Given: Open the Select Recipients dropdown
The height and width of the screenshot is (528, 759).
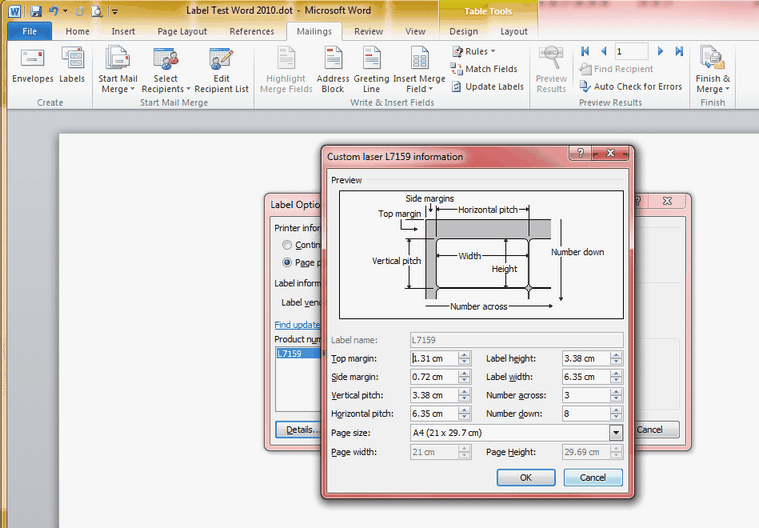Looking at the screenshot, I should click(166, 70).
